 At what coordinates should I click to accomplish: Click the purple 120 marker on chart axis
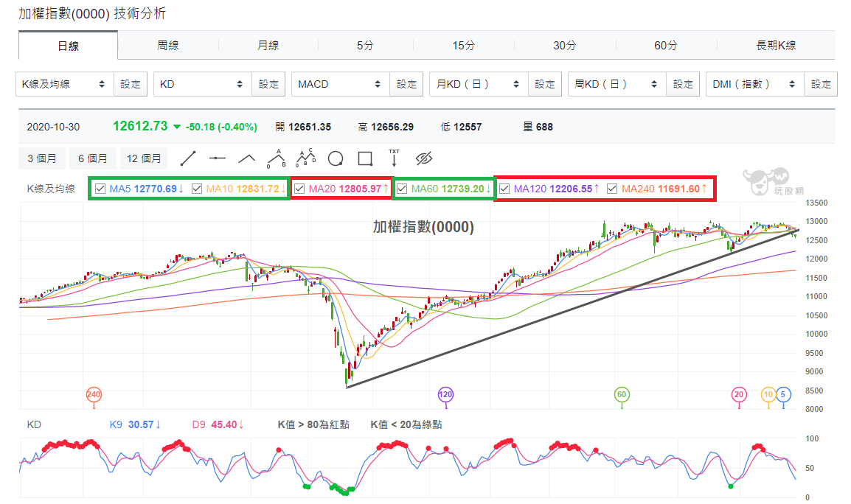445,395
